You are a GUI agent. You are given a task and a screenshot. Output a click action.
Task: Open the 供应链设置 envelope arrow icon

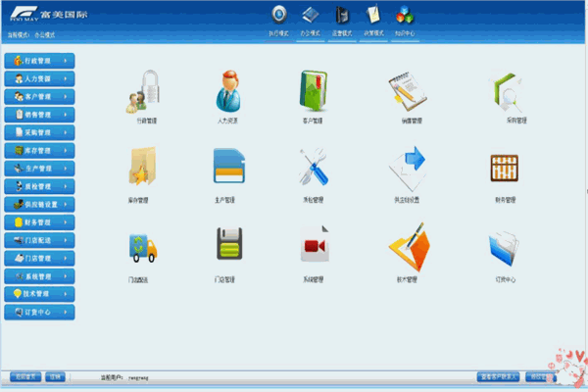[x=408, y=169]
